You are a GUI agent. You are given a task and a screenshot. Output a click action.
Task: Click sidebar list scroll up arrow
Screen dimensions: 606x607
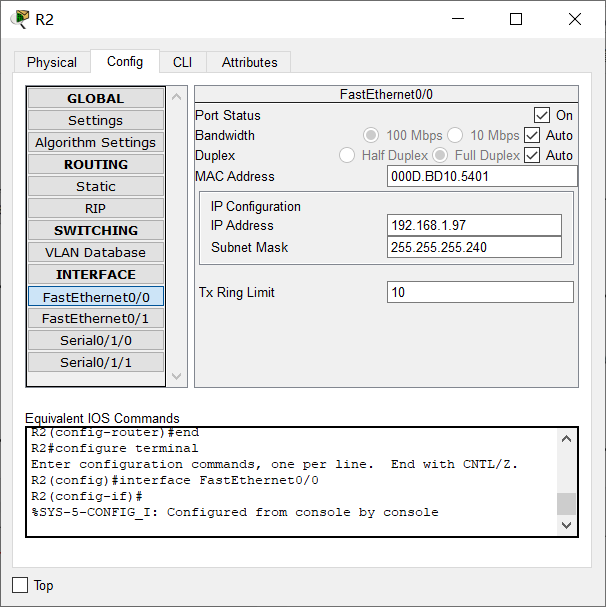click(x=177, y=97)
